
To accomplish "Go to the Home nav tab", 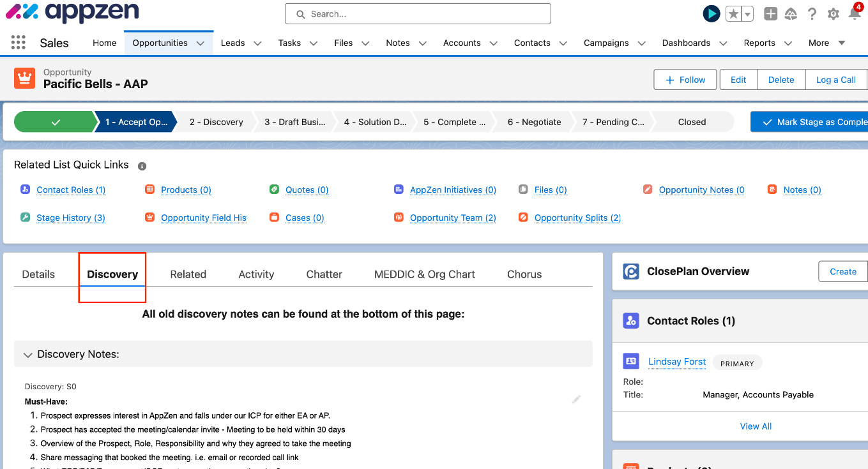I will click(x=105, y=43).
